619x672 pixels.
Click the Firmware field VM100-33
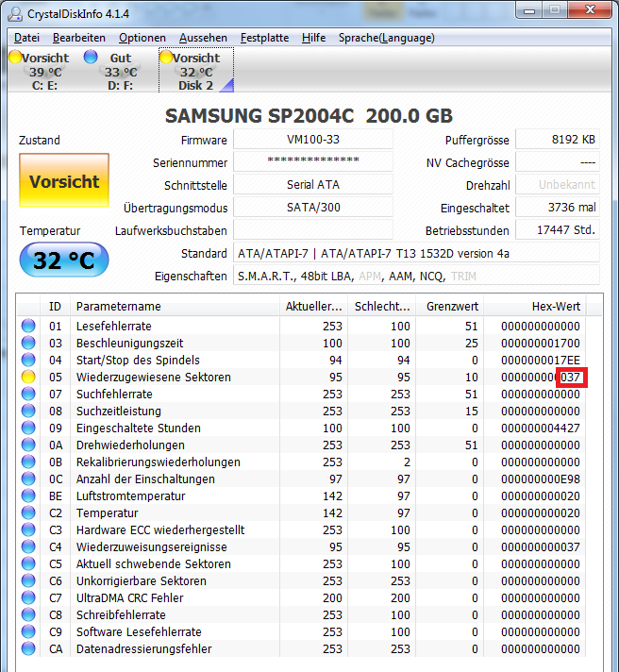313,140
